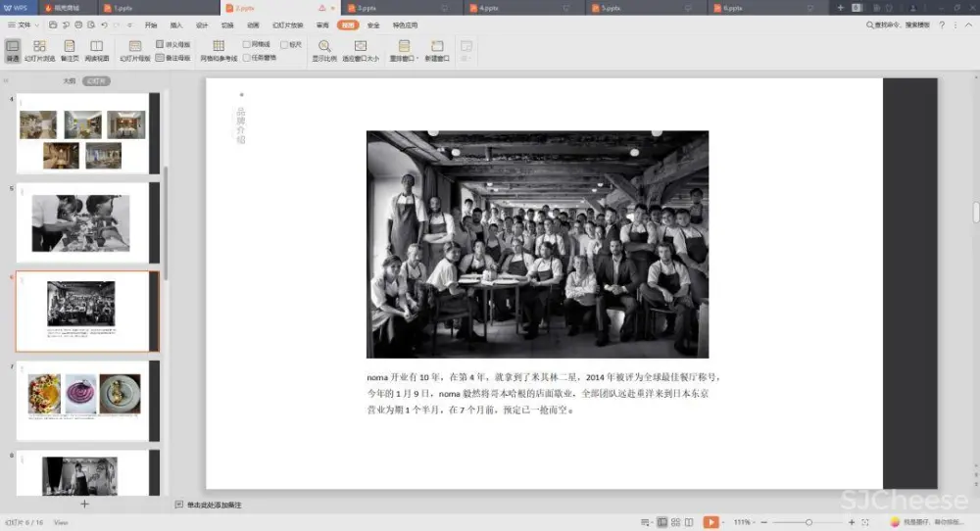Viewport: 980px width, 531px height.
Task: Open Slide Master (幻灯片母版)
Action: (135, 50)
